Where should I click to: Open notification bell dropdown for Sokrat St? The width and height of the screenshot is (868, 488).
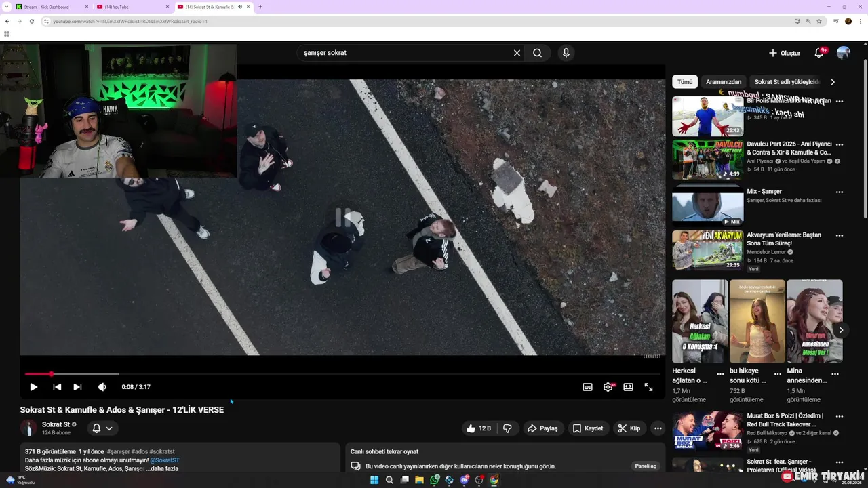pyautogui.click(x=102, y=428)
